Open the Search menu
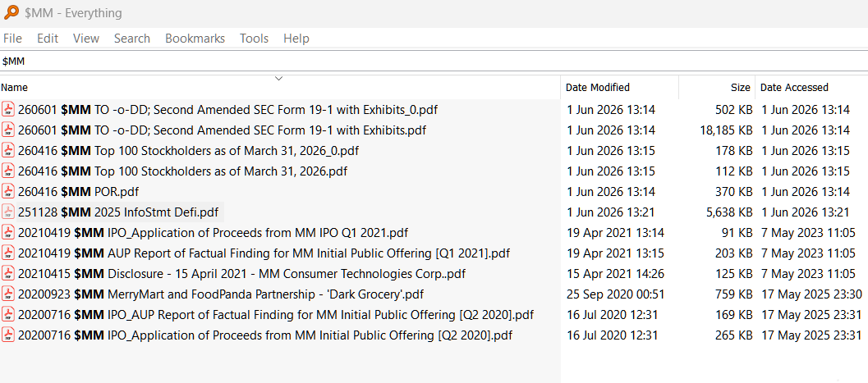868x383 pixels. pyautogui.click(x=131, y=38)
